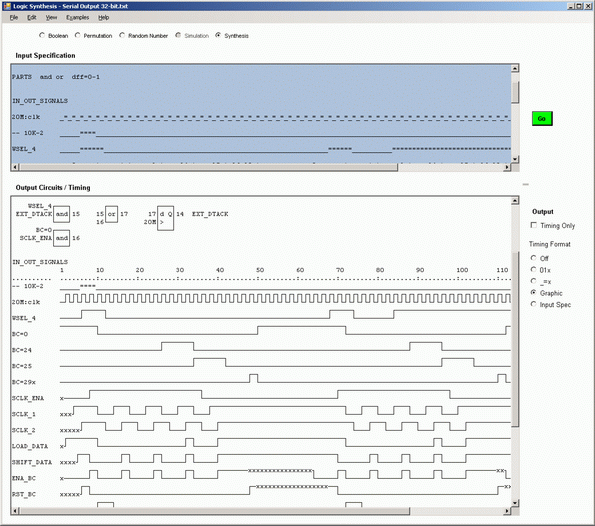Screen dimensions: 595x526
Task: Click the BC=29x signal label
Action: [24, 382]
